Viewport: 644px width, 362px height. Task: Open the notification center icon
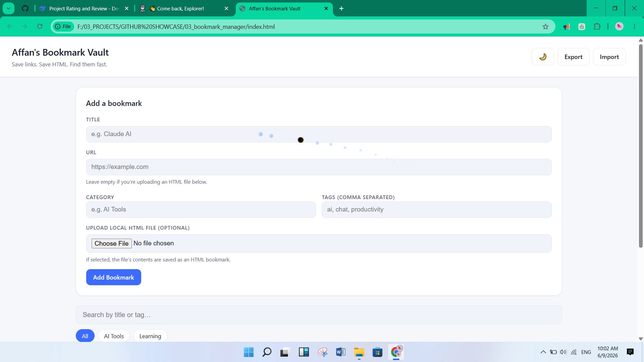click(x=630, y=352)
